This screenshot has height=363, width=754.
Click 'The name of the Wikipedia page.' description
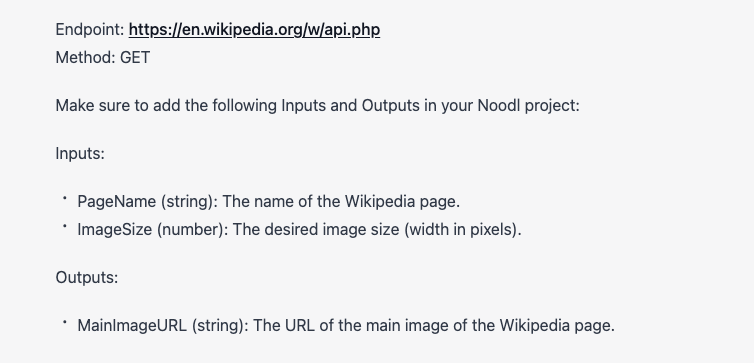[341, 201]
